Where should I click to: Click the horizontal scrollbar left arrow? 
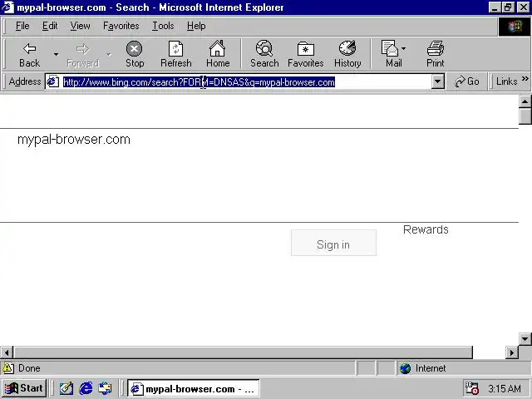pyautogui.click(x=7, y=352)
